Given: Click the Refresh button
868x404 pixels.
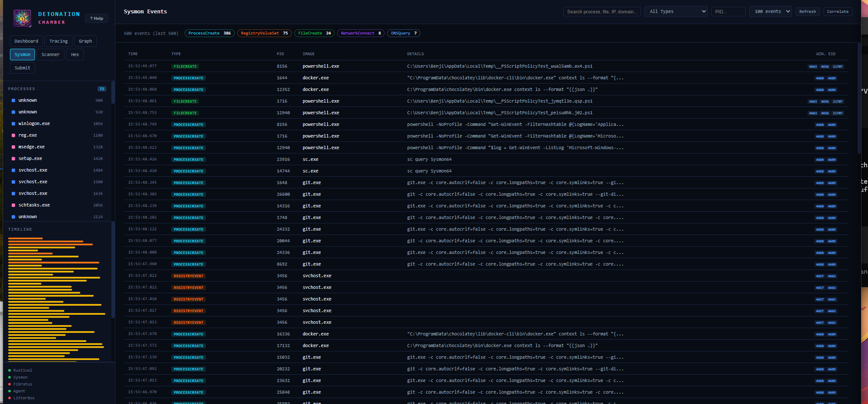Looking at the screenshot, I should 808,12.
